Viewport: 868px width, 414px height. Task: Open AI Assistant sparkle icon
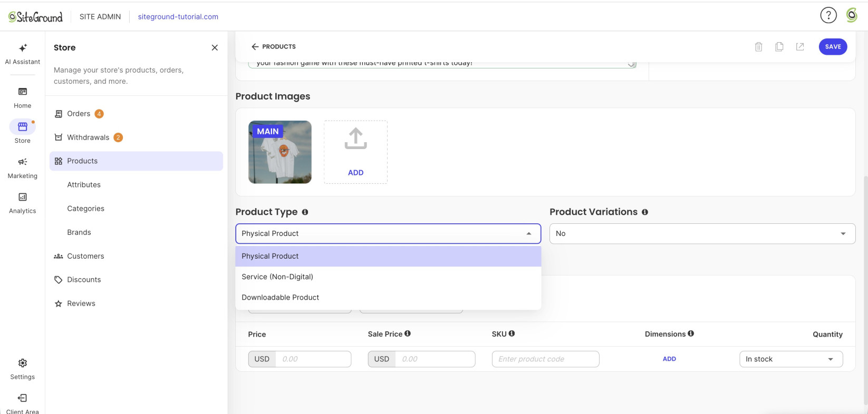pos(23,48)
